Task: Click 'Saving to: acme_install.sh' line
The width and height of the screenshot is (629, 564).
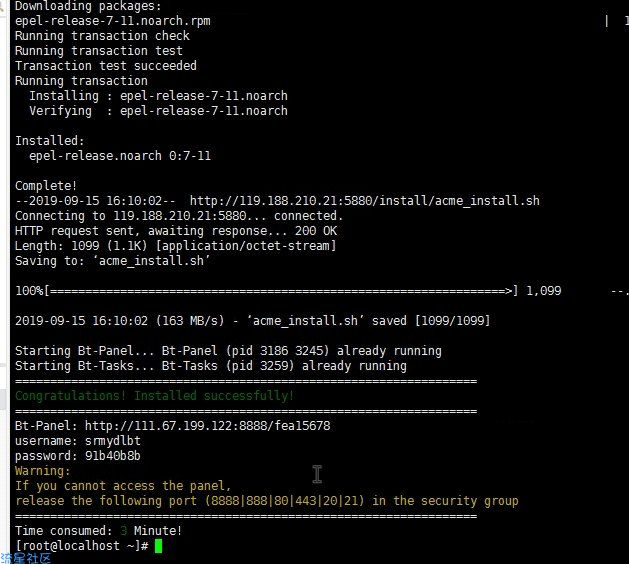Action: (113, 261)
